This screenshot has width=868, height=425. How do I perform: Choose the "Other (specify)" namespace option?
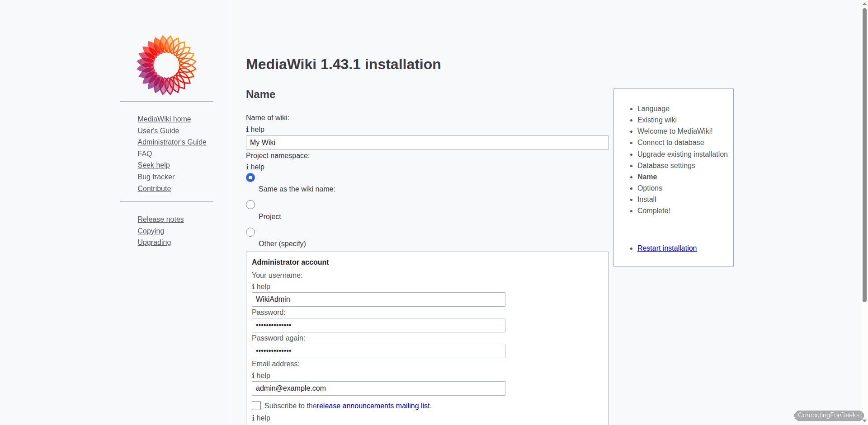250,232
